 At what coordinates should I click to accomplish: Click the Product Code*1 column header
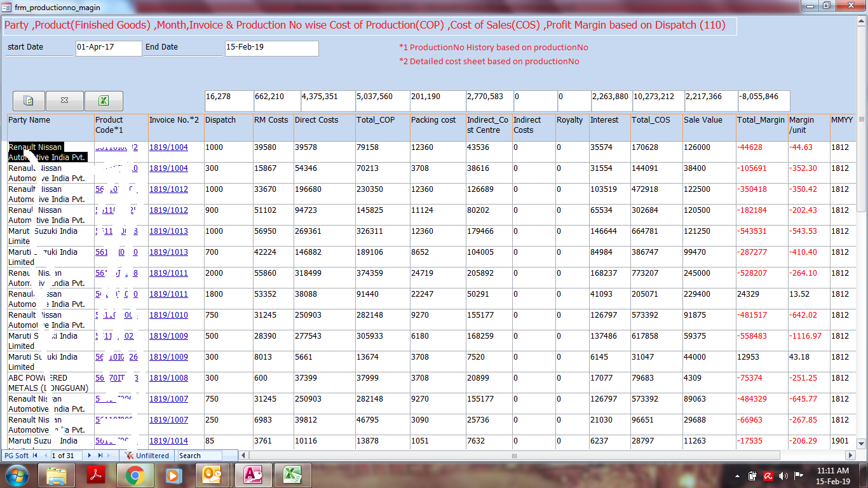pyautogui.click(x=121, y=127)
